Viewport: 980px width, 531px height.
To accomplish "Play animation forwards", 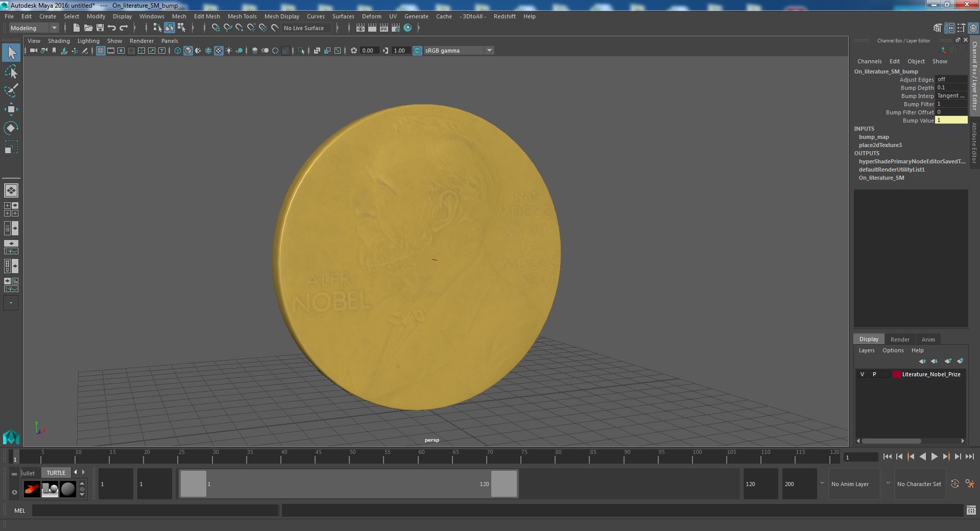I will (x=934, y=457).
